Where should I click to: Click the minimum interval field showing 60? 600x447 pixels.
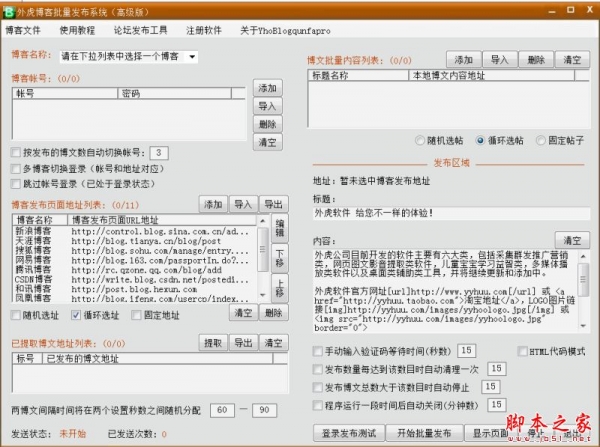pos(222,410)
